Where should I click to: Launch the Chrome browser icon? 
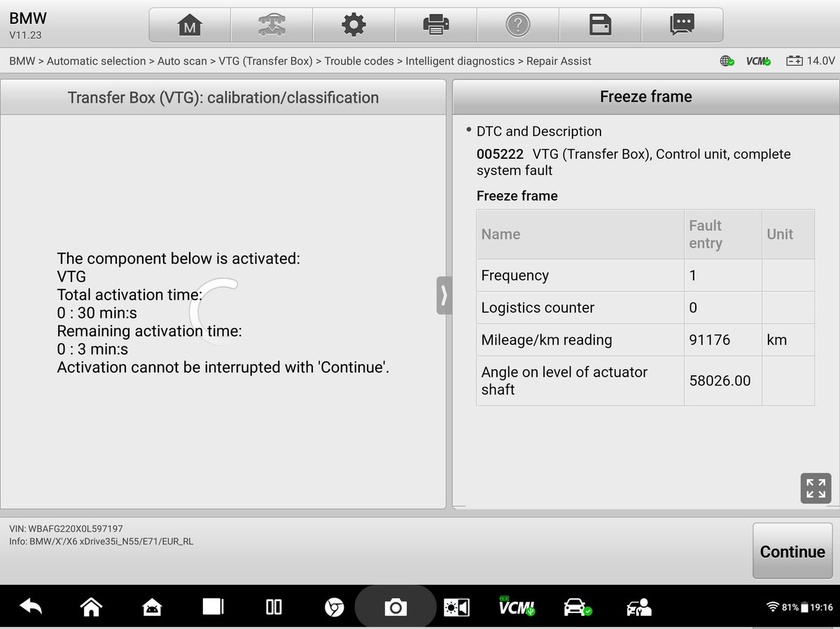click(x=335, y=607)
